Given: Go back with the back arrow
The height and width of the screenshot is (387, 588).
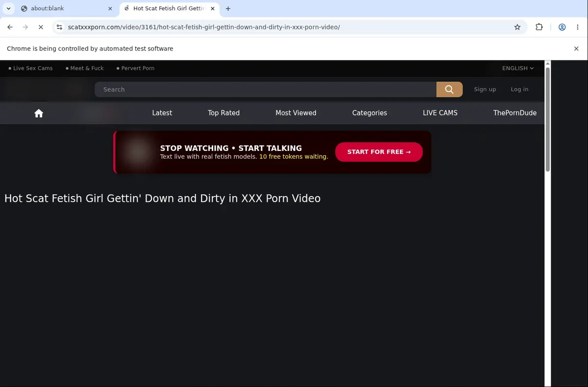Looking at the screenshot, I should 10,27.
